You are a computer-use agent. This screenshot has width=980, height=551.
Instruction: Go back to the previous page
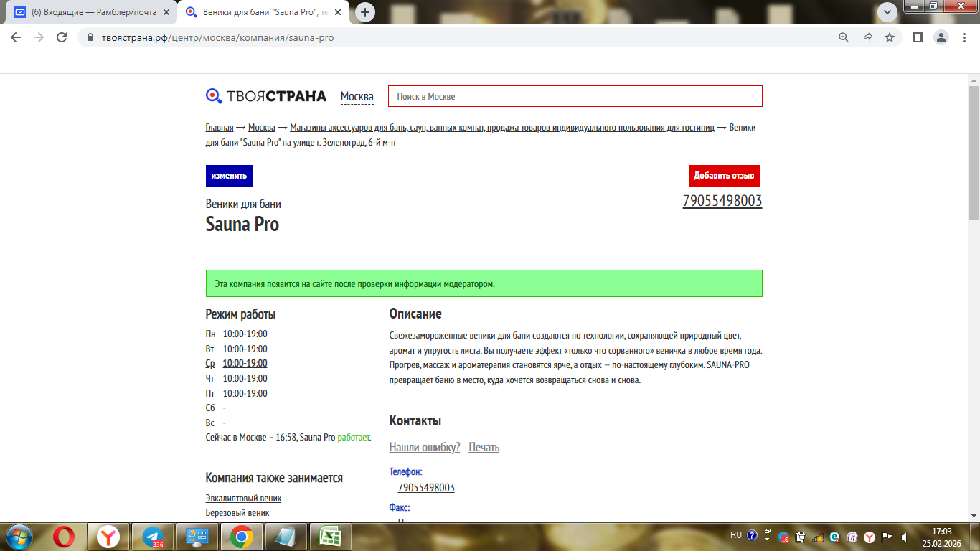click(x=16, y=38)
